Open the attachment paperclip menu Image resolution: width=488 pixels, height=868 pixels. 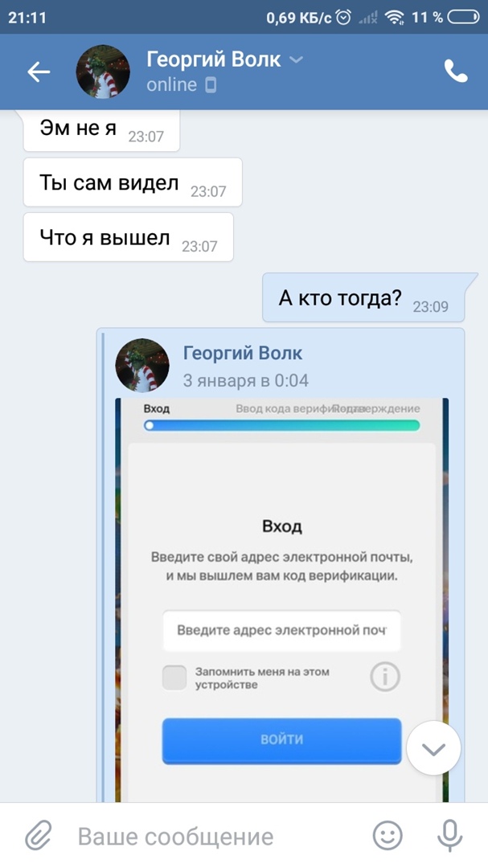tap(39, 836)
